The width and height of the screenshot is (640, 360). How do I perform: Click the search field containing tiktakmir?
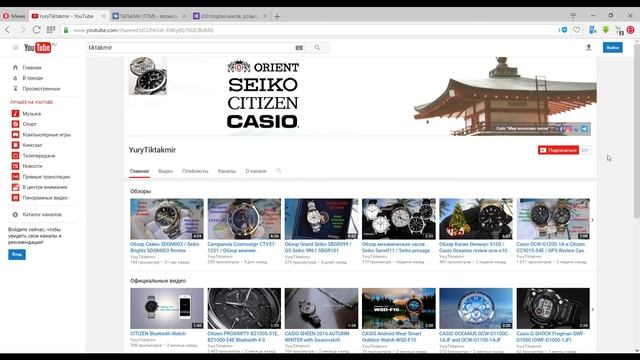[190, 48]
